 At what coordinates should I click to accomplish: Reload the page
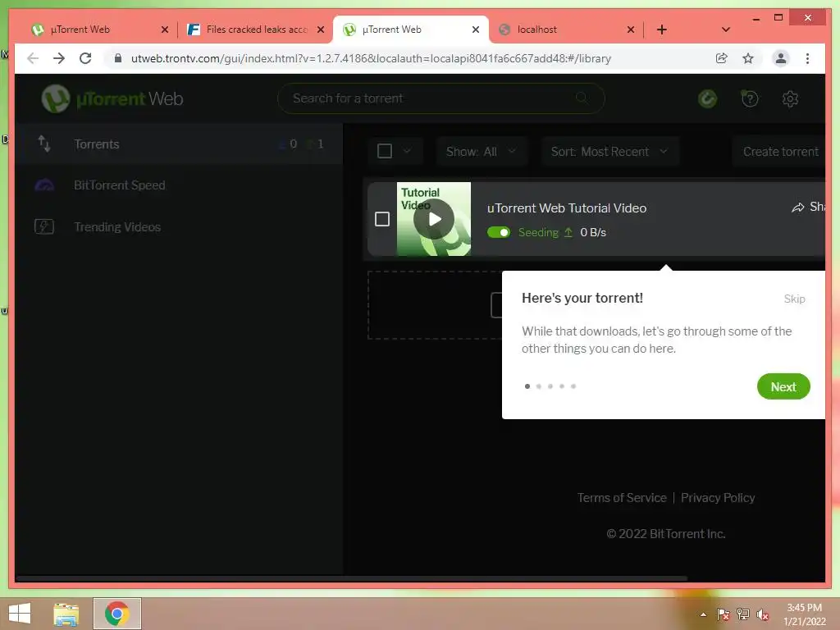pos(85,58)
